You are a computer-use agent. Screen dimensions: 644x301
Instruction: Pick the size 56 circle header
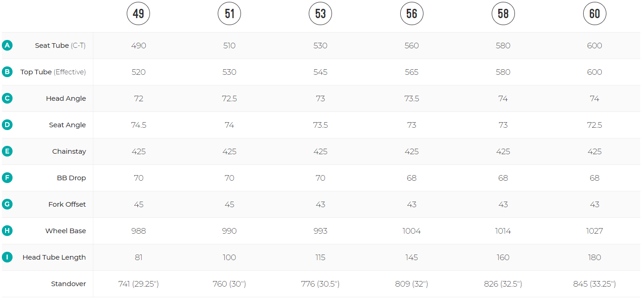point(412,14)
